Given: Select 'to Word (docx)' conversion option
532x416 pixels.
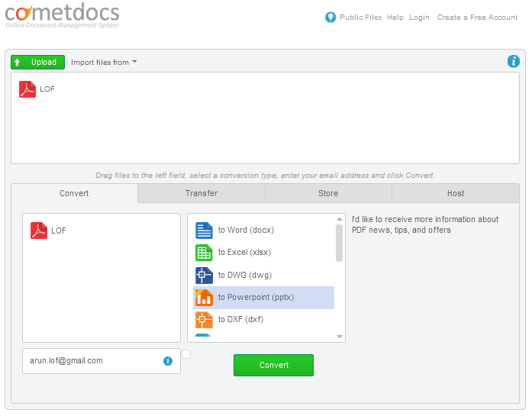Looking at the screenshot, I should (x=263, y=231).
